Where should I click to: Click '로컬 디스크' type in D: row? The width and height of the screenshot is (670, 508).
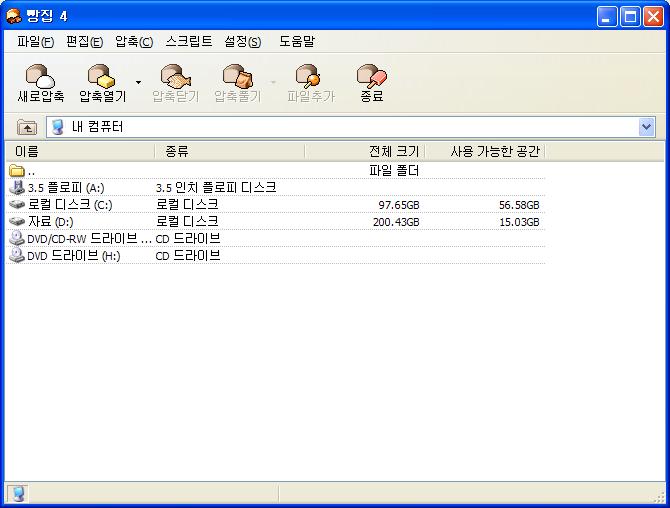click(x=187, y=221)
